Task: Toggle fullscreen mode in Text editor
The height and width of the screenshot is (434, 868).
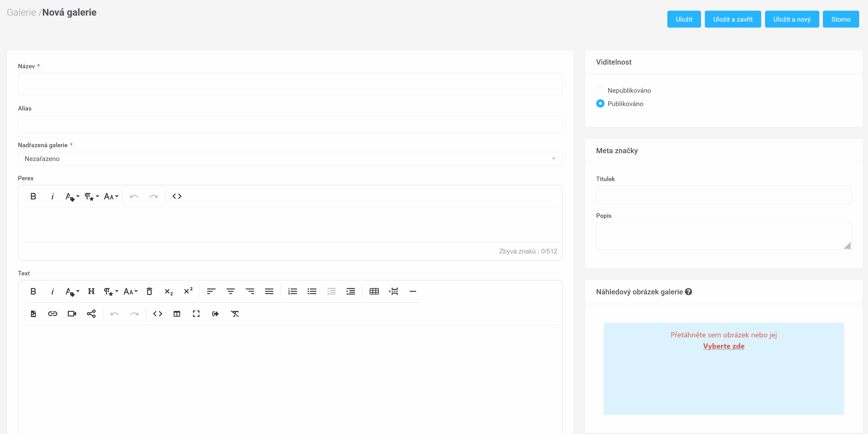Action: coord(196,314)
